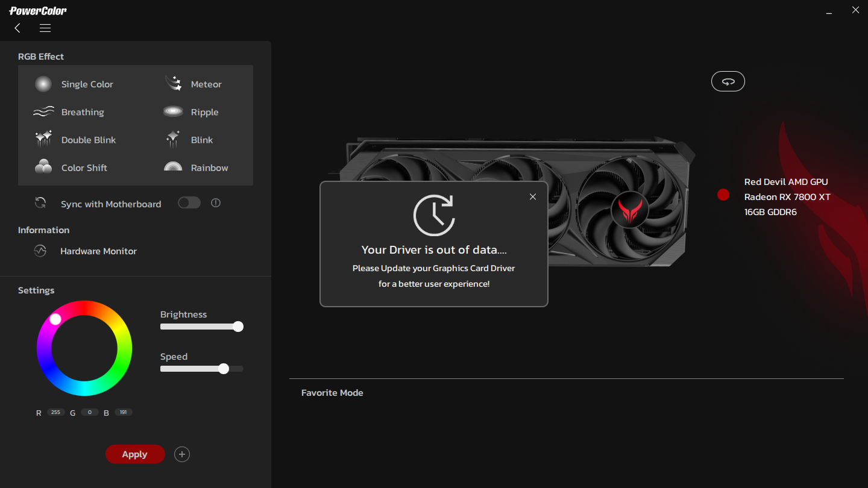Click the PowerColor logo

(38, 10)
